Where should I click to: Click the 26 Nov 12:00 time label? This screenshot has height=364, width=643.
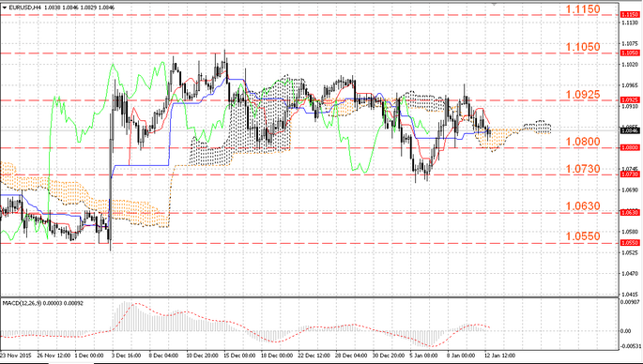coord(54,356)
